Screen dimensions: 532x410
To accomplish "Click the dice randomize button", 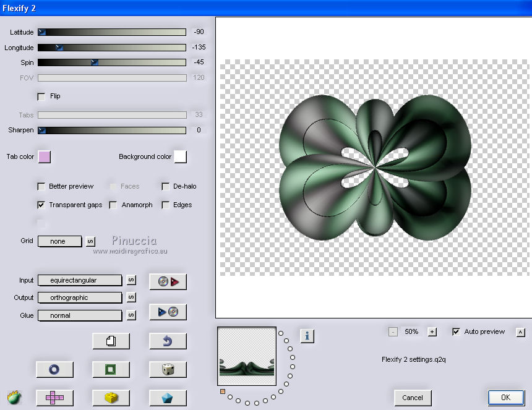I will coord(168,369).
